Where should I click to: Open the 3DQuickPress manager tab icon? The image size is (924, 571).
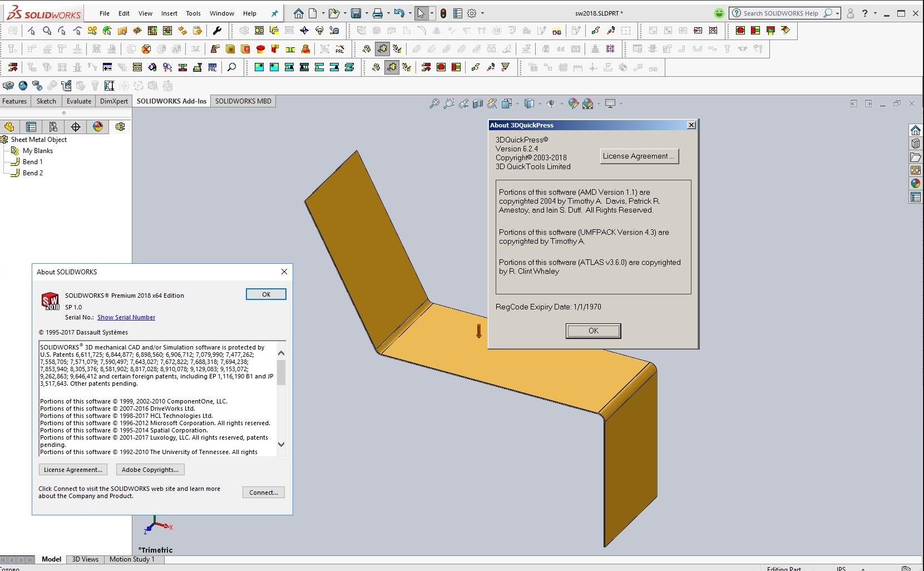pos(120,127)
